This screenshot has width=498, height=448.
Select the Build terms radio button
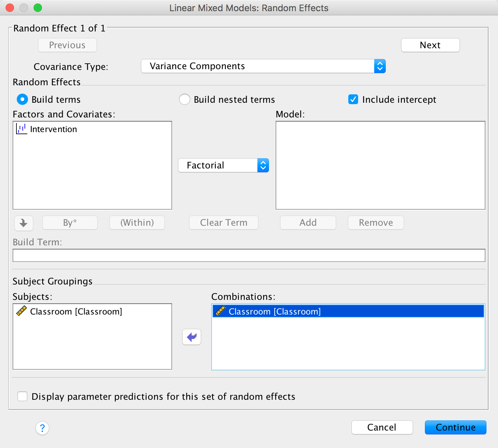(x=22, y=100)
